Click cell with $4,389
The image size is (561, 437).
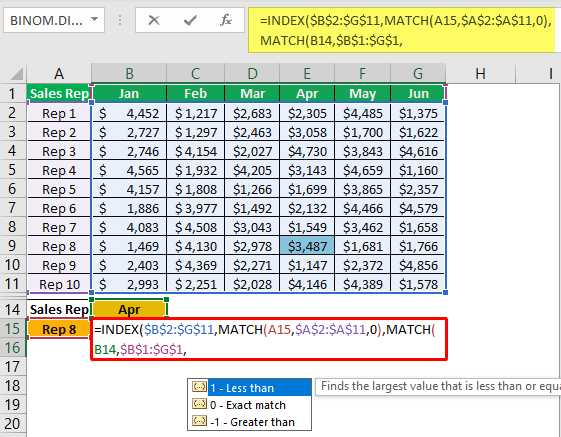pyautogui.click(x=362, y=284)
